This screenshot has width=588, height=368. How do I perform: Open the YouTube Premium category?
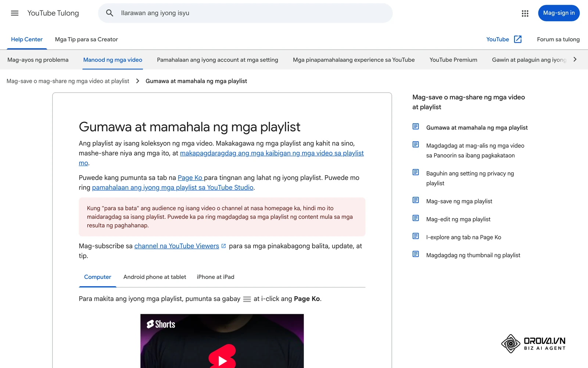click(x=453, y=60)
